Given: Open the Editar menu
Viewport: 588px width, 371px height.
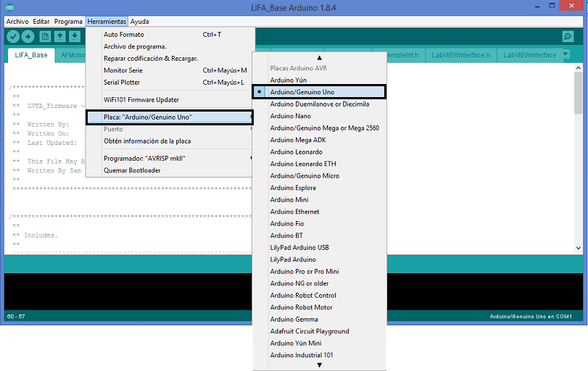Looking at the screenshot, I should tap(41, 21).
